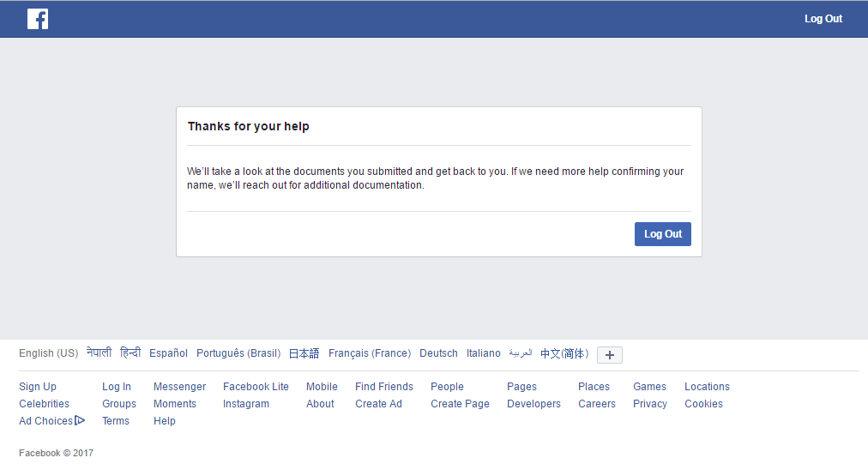
Task: Open the Messenger footer link
Action: click(179, 387)
